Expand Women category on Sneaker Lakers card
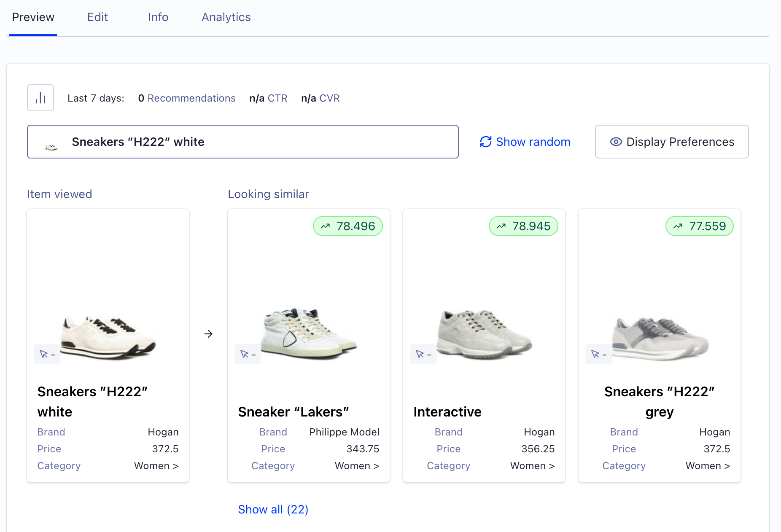 click(357, 466)
